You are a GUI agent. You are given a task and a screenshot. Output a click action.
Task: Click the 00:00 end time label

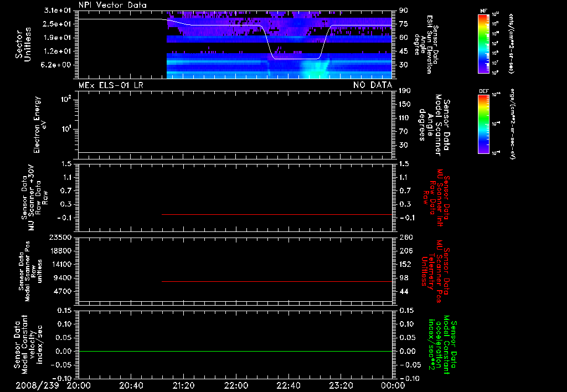(393, 385)
